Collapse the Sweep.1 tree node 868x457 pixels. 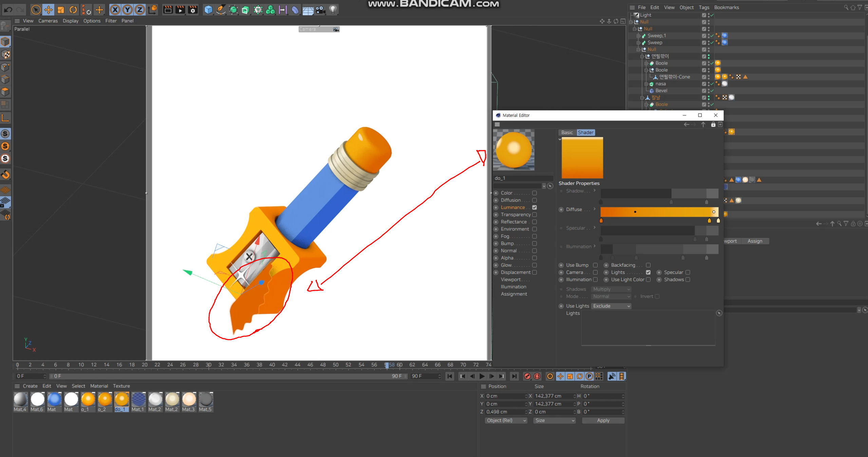638,36
